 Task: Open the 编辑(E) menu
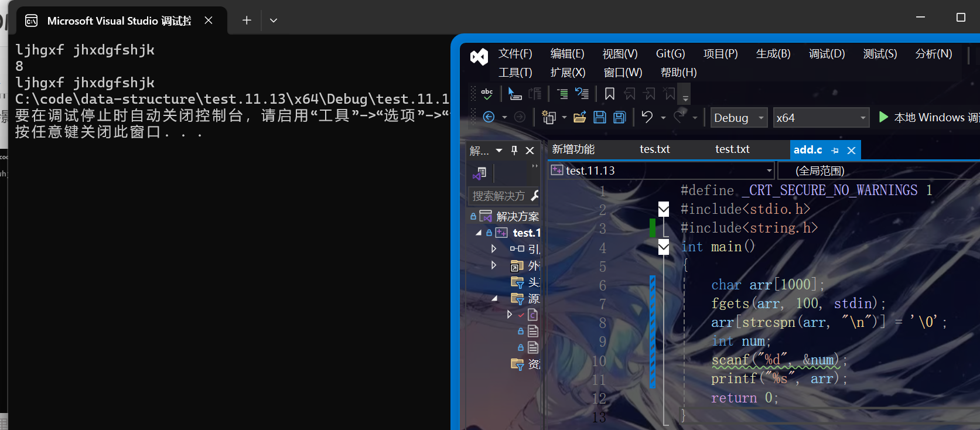coord(568,54)
